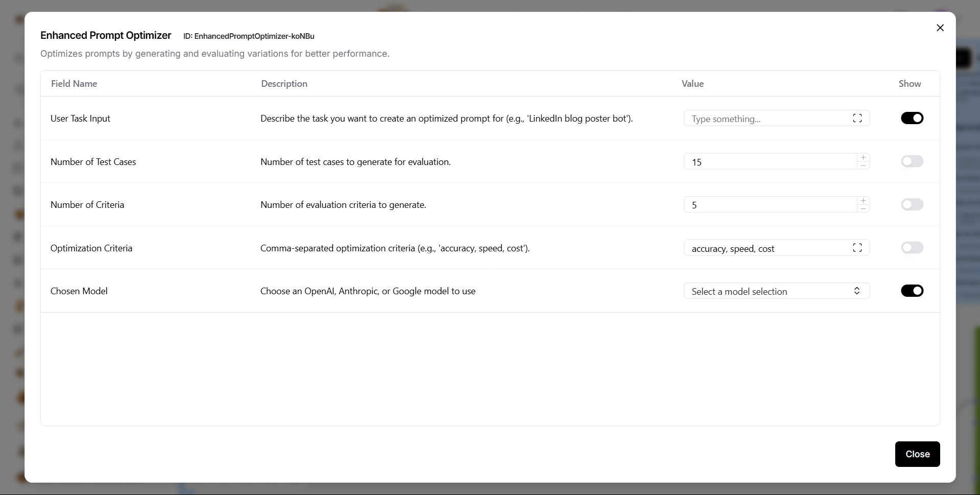Click the minus icon for Number of Test Cases

tap(863, 167)
